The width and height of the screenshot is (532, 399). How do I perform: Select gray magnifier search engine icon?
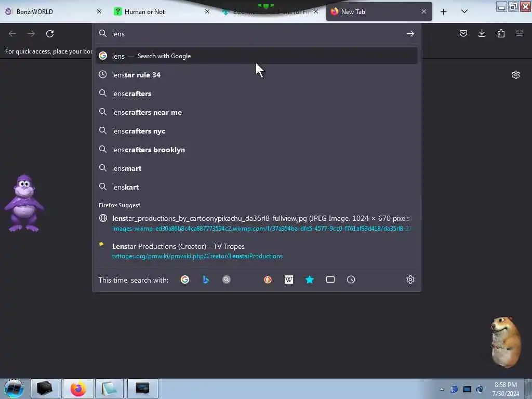227,280
